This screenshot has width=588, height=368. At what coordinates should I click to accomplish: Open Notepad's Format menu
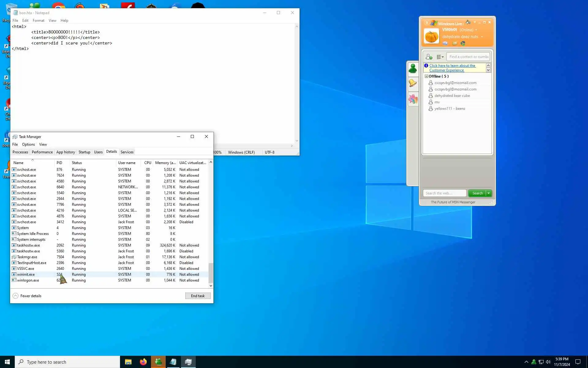[x=38, y=21]
